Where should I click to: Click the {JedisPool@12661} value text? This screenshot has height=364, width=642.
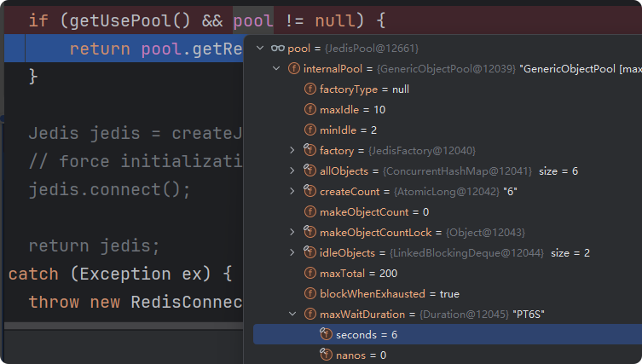(372, 49)
